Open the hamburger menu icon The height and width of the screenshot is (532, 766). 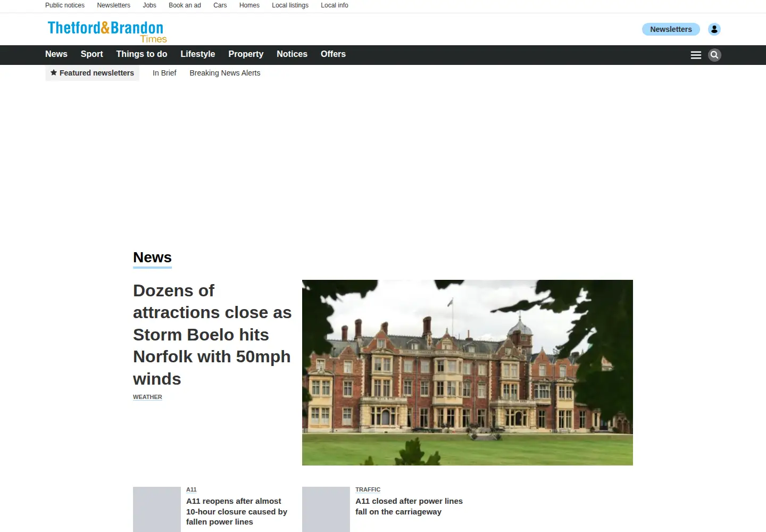pos(696,55)
